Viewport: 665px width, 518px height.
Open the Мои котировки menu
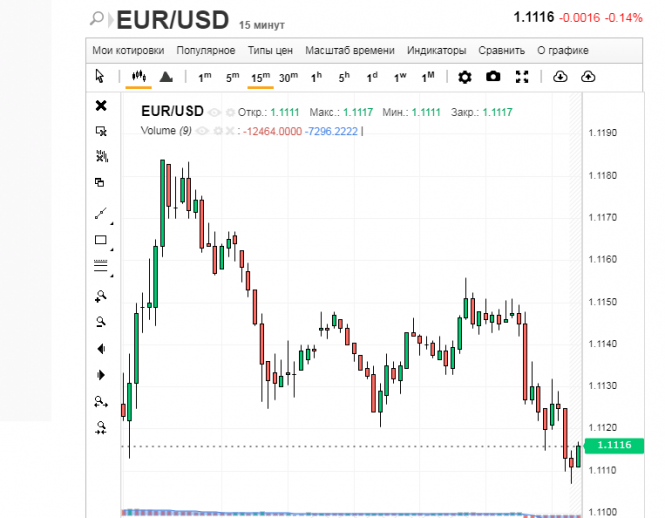point(128,50)
